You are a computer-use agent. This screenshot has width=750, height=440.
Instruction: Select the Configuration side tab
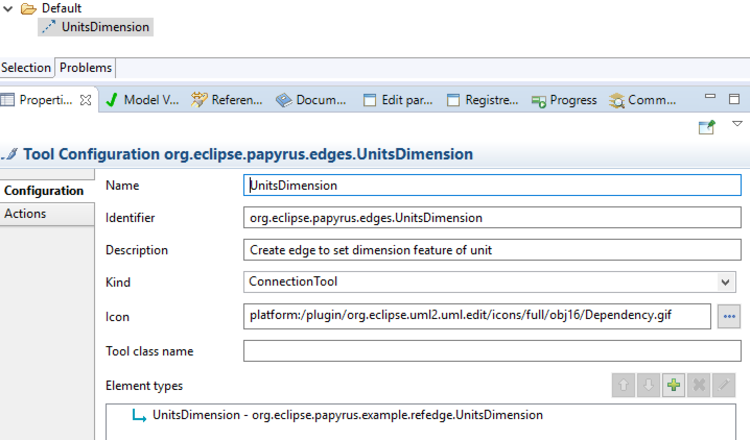click(47, 190)
